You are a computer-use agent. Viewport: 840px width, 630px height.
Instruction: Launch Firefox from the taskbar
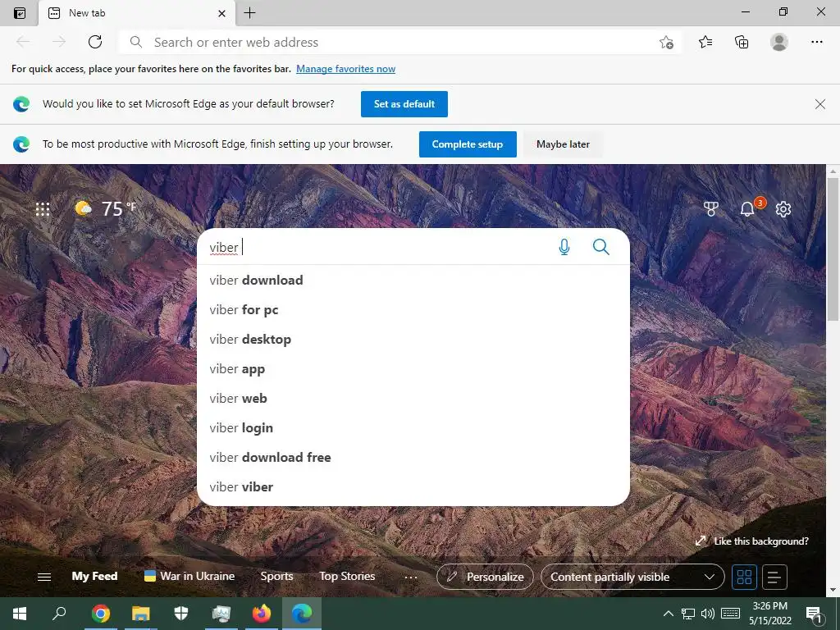(x=262, y=614)
